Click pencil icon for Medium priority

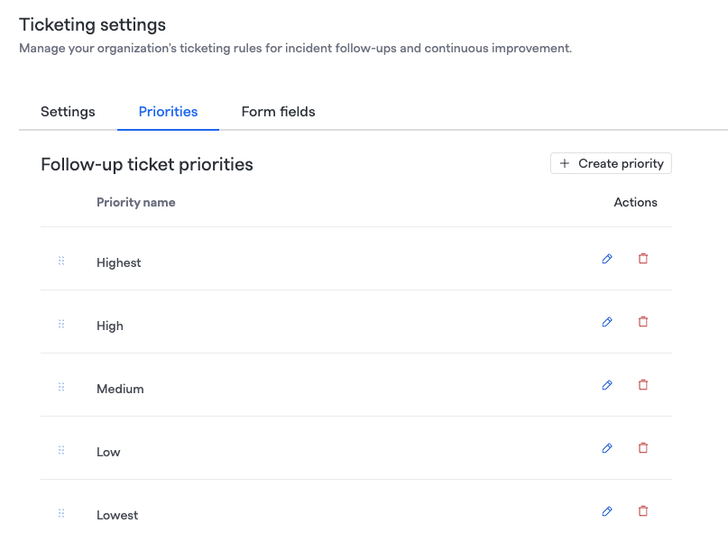tap(607, 385)
